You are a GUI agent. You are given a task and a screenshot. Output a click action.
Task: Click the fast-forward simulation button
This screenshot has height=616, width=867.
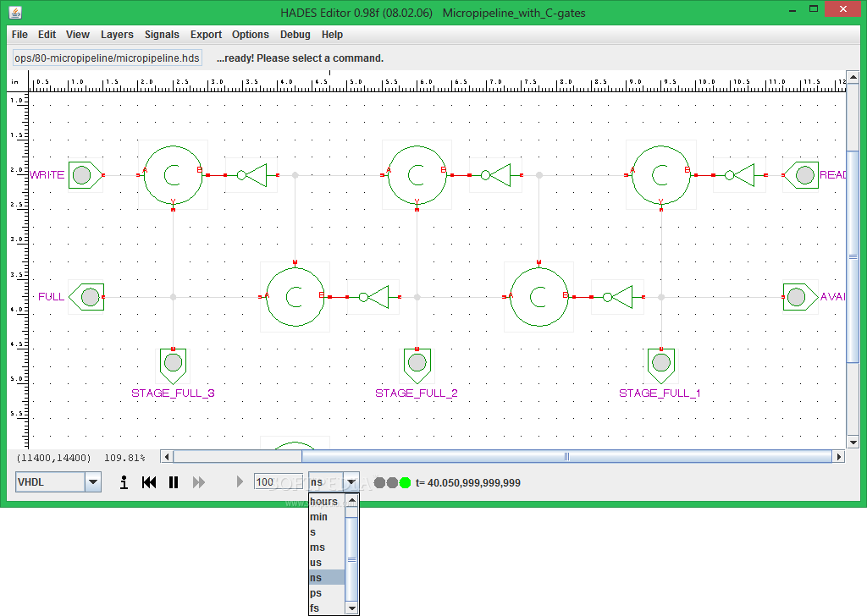[x=198, y=482]
